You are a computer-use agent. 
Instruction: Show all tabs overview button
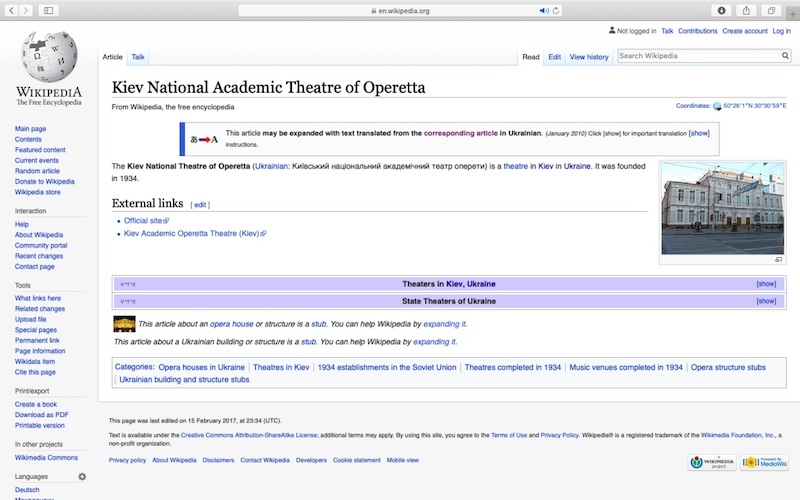point(771,10)
